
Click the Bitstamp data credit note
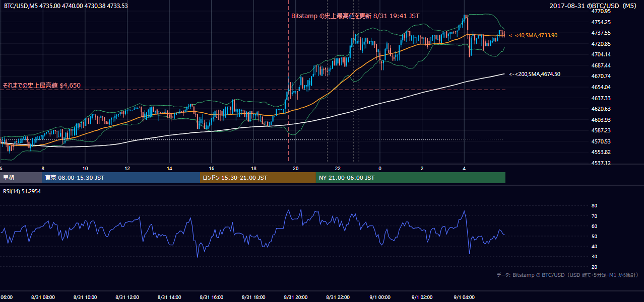point(567,275)
